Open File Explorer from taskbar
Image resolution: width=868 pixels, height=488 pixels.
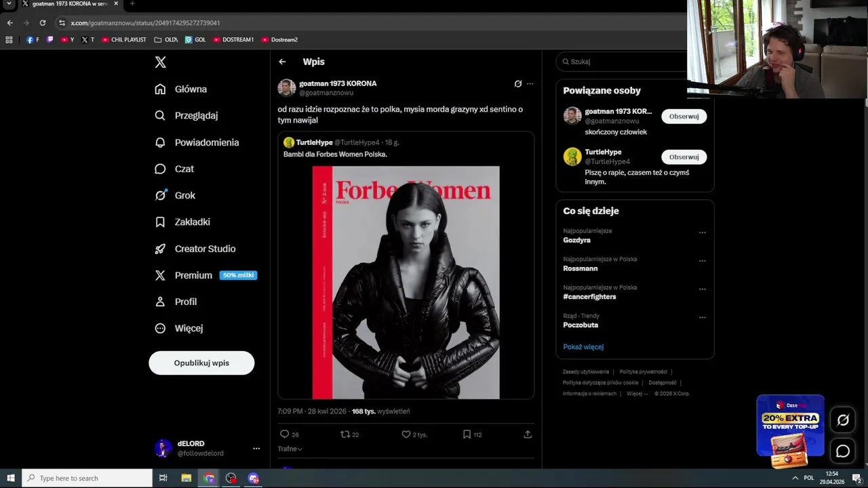[186, 478]
